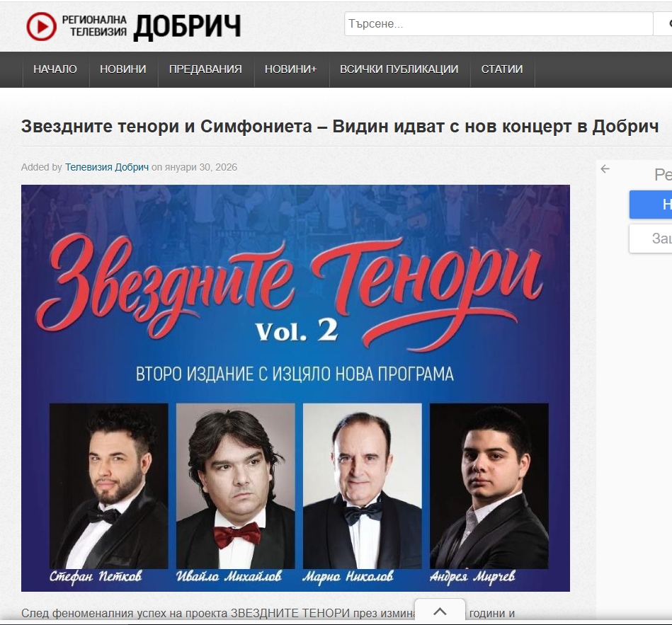Select the НОВИНИ+ menu item
Screen dimensions: 672x625
click(x=290, y=69)
